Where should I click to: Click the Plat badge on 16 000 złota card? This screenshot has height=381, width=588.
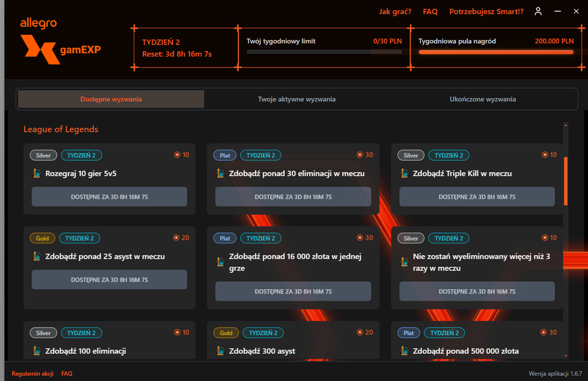225,238
